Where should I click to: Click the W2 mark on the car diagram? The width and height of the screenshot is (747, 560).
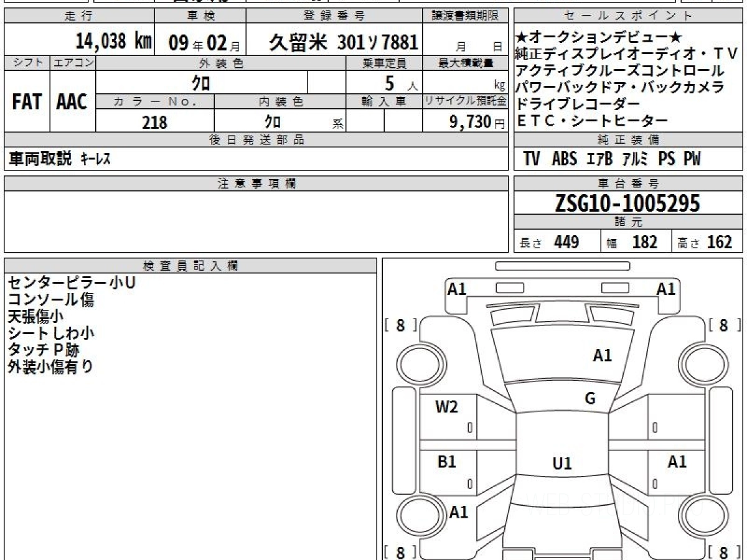(x=447, y=407)
